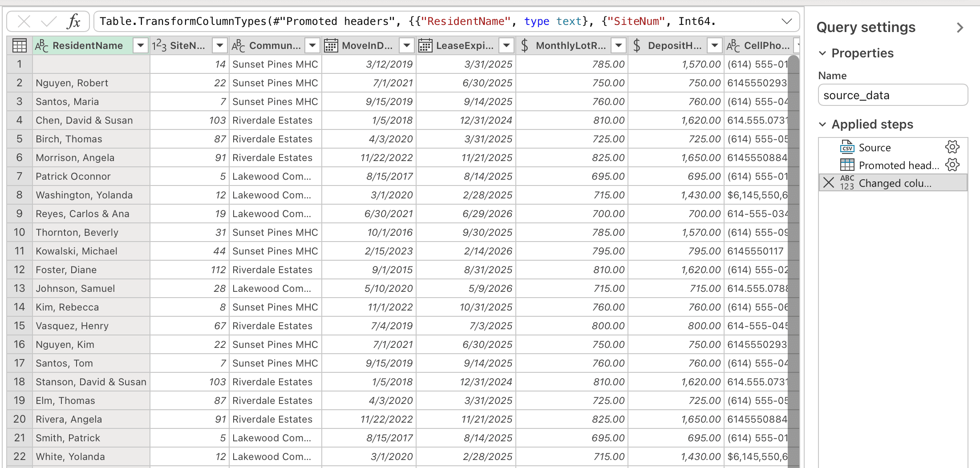Open the SiteNum column filter dropdown
This screenshot has height=468, width=980.
click(x=219, y=45)
